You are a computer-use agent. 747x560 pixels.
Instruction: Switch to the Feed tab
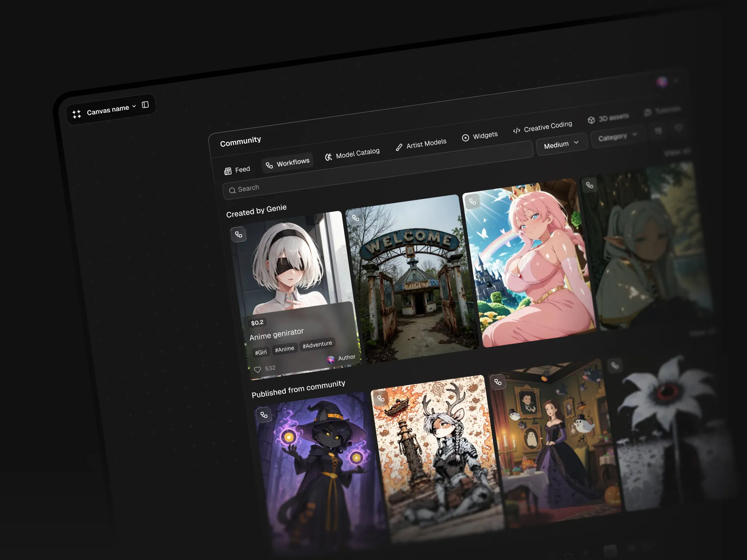point(237,170)
